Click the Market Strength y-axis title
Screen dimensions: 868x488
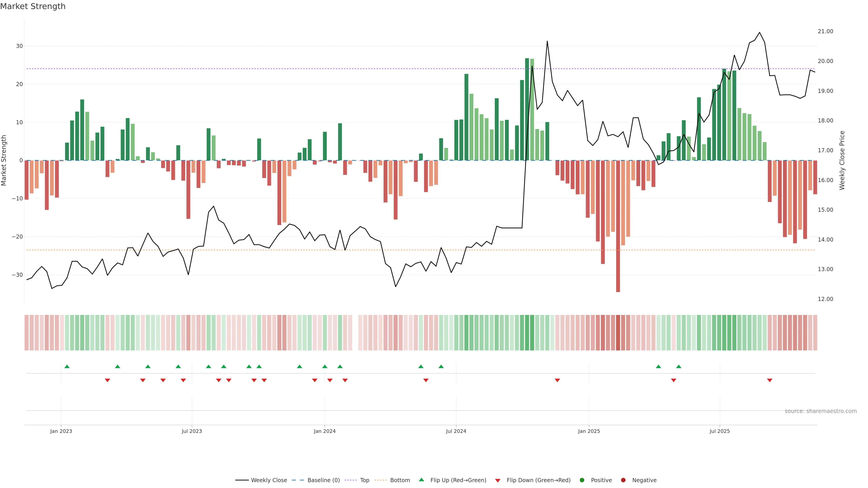(4, 160)
